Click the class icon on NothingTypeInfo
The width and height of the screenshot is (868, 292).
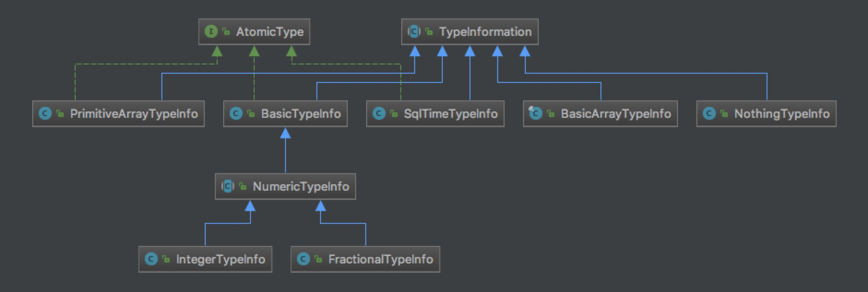[709, 113]
